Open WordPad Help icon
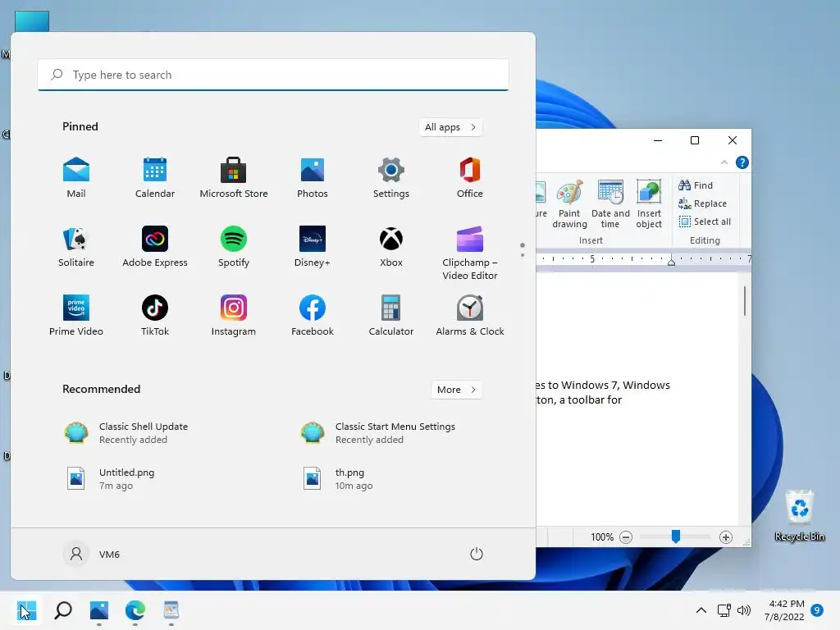The width and height of the screenshot is (840, 630). 742,162
